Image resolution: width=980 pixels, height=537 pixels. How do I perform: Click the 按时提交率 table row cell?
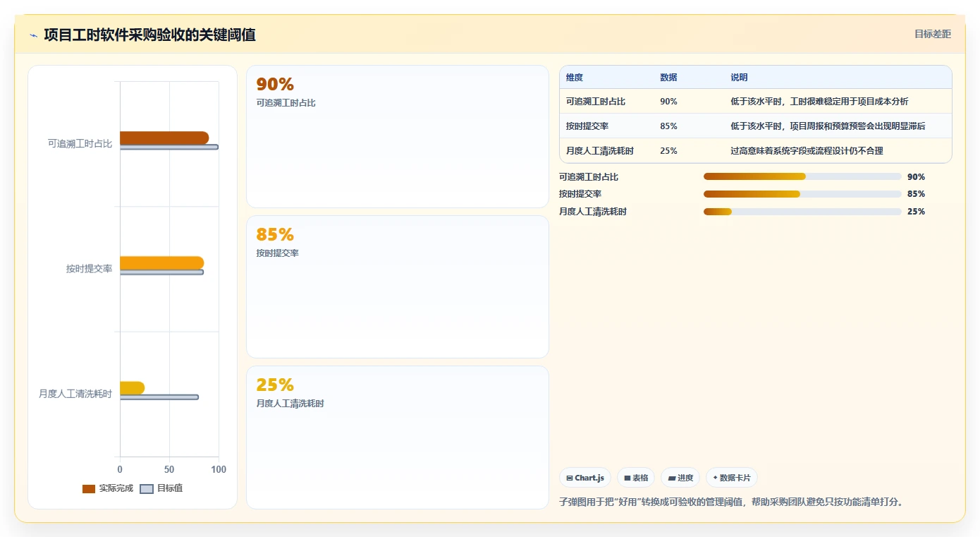(x=587, y=126)
